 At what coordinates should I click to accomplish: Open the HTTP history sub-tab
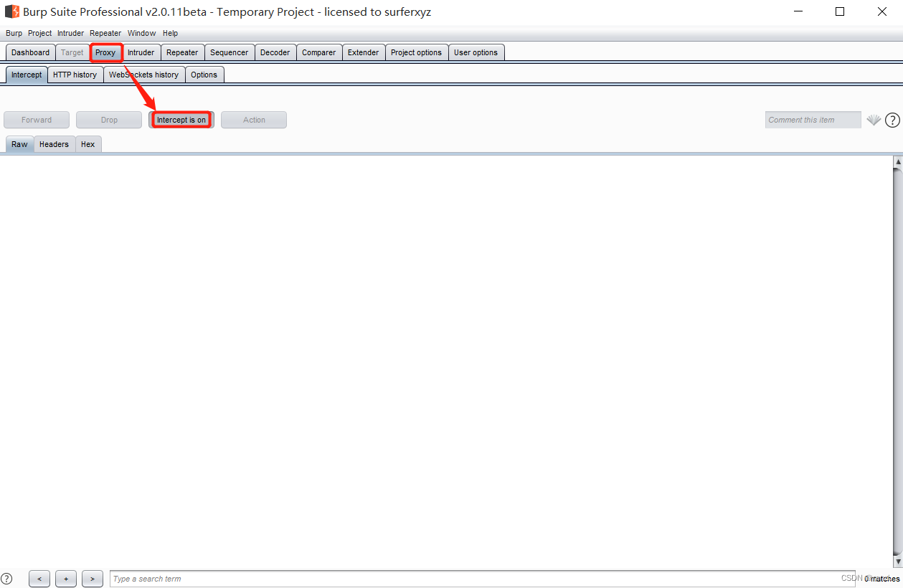(x=75, y=75)
